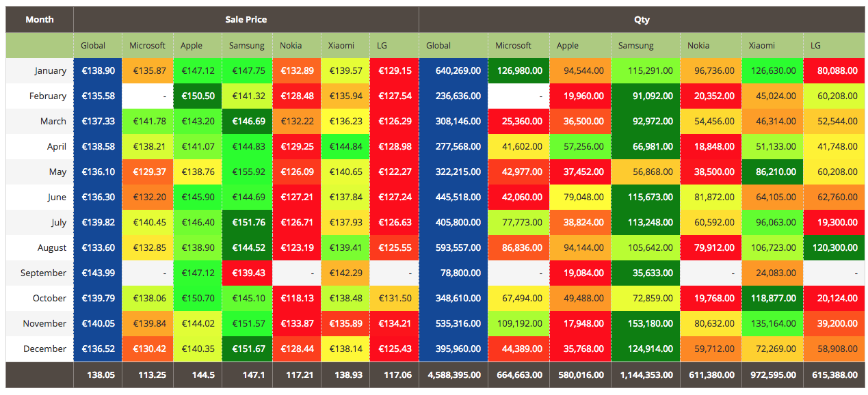This screenshot has width=868, height=395.
Task: Click the €150.50 Apple price cell
Action: click(x=198, y=96)
